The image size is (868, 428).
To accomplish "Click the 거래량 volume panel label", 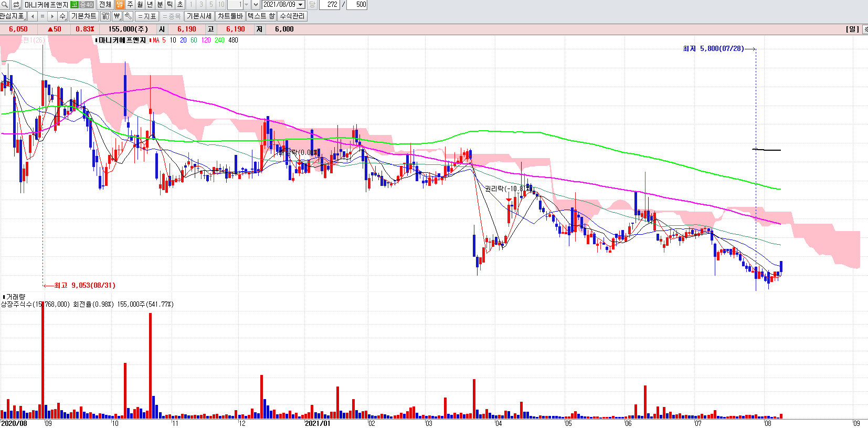I will pos(15,297).
